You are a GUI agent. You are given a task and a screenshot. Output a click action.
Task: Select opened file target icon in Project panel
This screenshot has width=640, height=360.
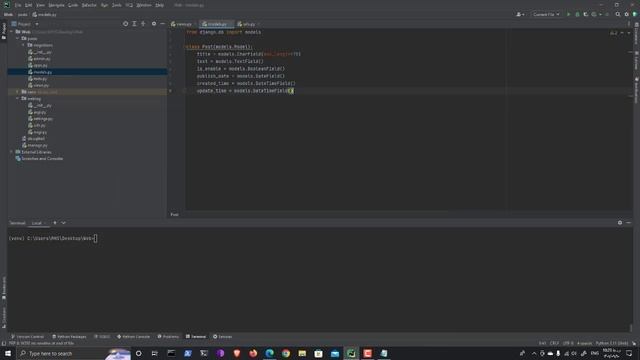point(125,24)
